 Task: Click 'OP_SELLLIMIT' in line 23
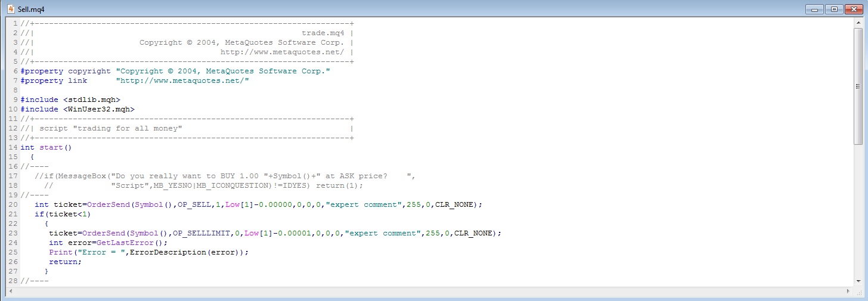point(201,233)
